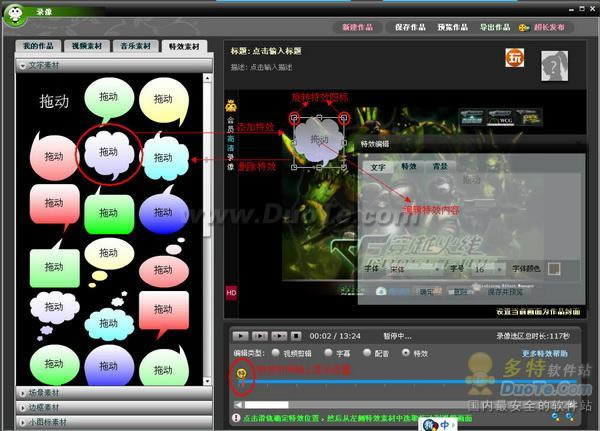
Task: Choose the blue oval speech bubble
Action: point(163,212)
